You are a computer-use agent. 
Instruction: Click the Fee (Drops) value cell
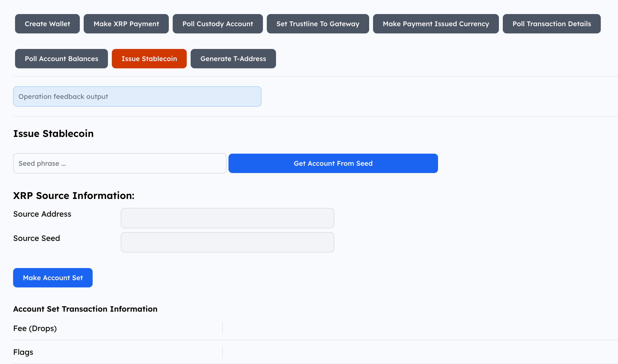[x=417, y=328]
